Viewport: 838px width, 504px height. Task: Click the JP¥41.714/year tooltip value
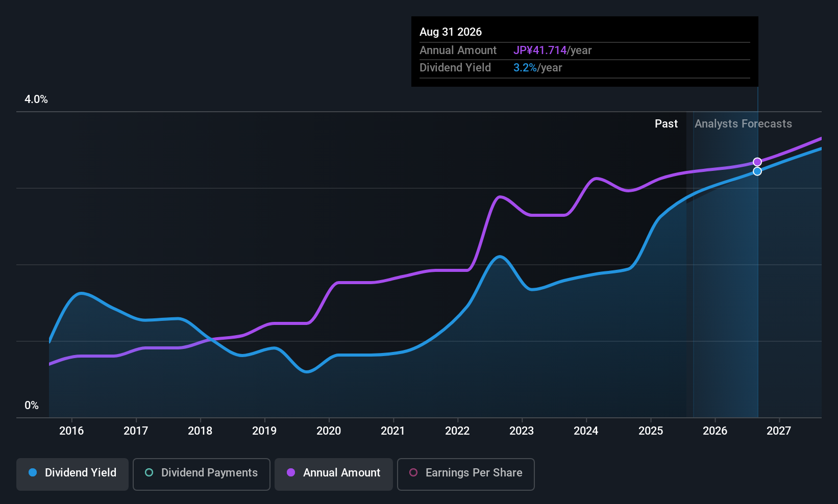[552, 51]
